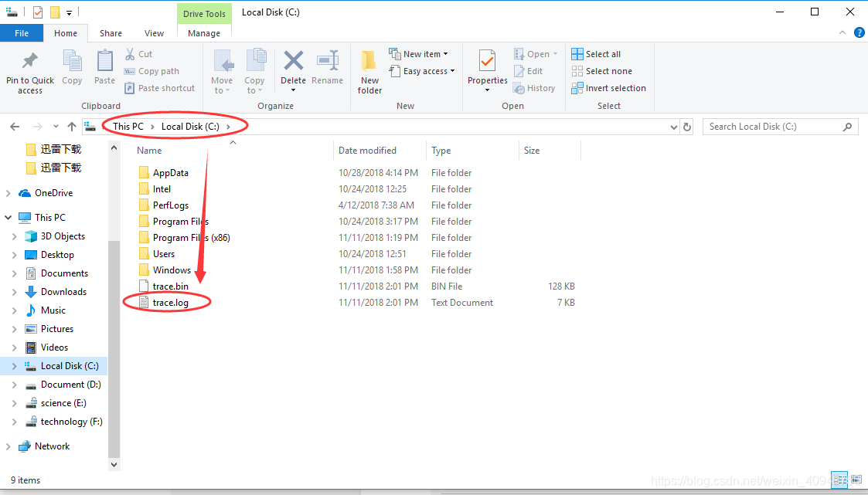This screenshot has width=868, height=495.
Task: Collapse the This PC tree node
Action: [x=8, y=217]
